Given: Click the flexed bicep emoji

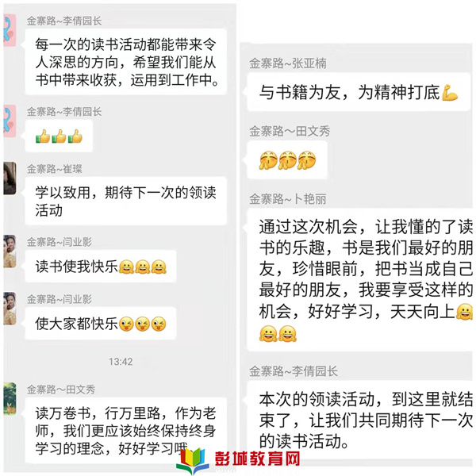Looking at the screenshot, I should (450, 92).
